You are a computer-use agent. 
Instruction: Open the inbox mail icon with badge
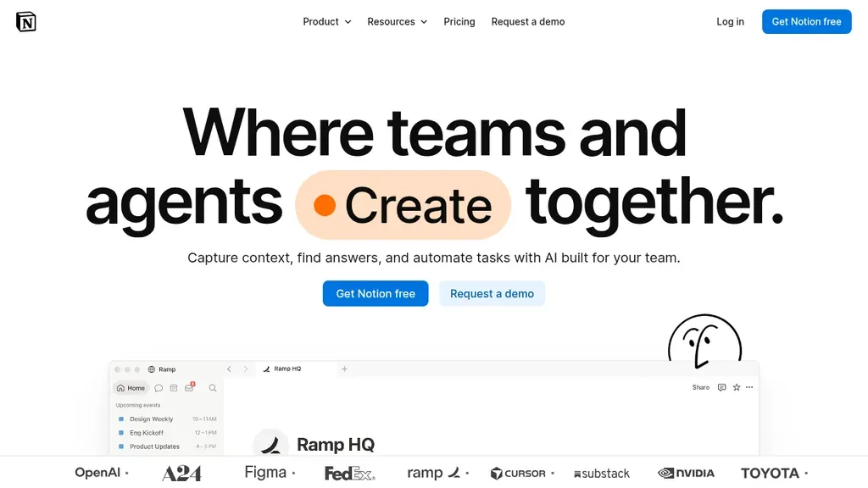click(x=190, y=387)
